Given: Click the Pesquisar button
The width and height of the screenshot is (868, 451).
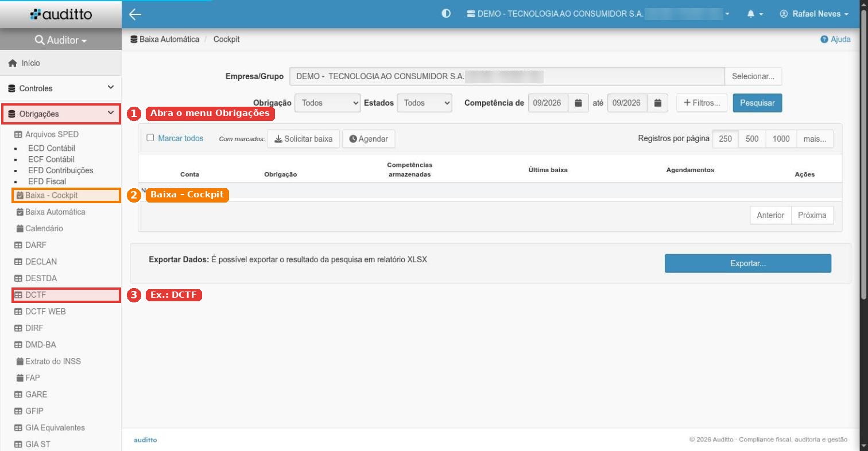Looking at the screenshot, I should [757, 103].
